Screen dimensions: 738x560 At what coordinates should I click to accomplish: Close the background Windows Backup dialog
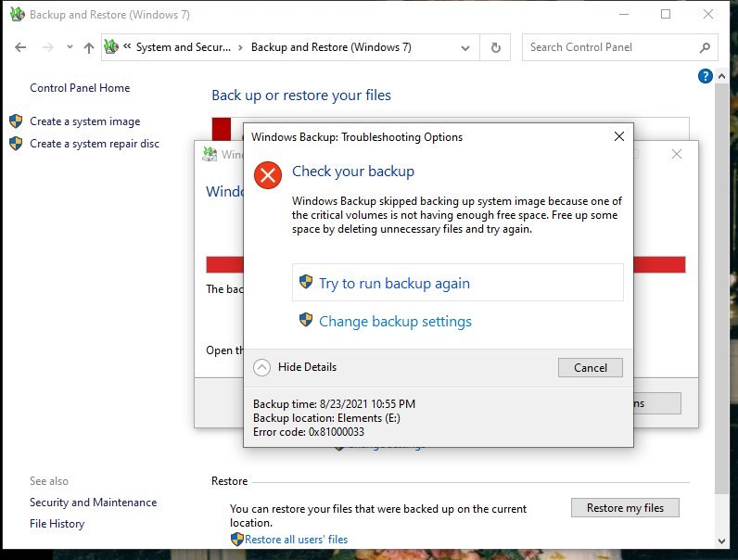coord(676,154)
